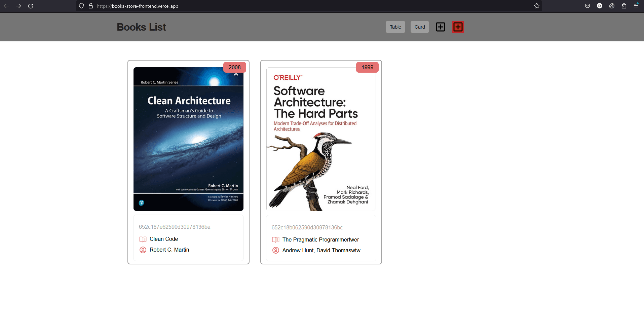Open the Pocket save dropdown icon

588,6
